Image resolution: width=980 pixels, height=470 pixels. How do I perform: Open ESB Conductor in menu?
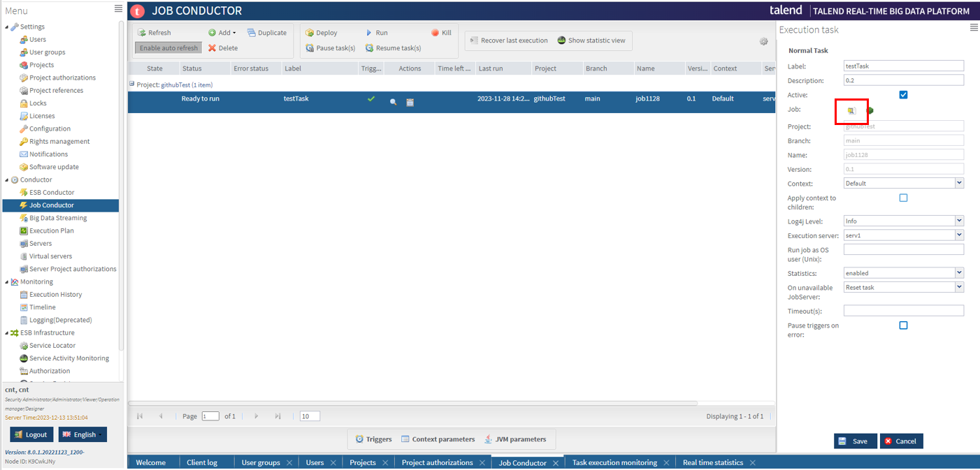click(52, 193)
